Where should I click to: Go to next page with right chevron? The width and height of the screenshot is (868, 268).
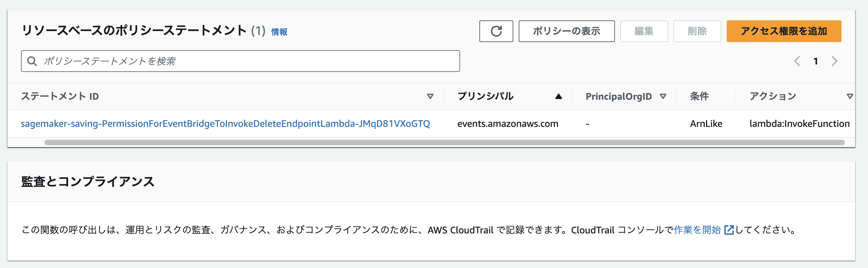[x=834, y=61]
